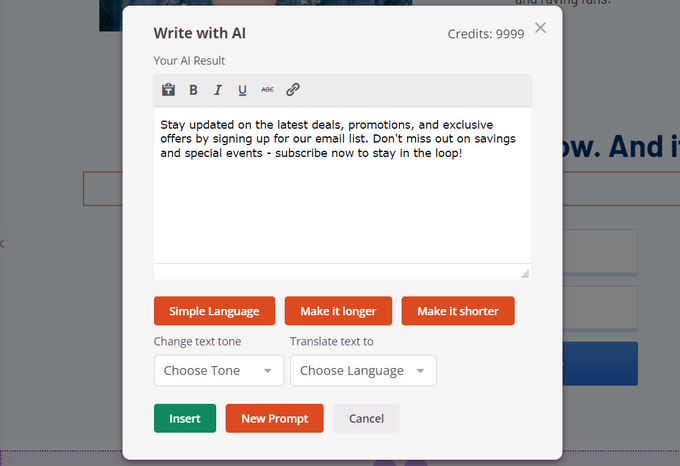This screenshot has width=680, height=466.
Task: Click the Make it longer button
Action: [x=338, y=311]
